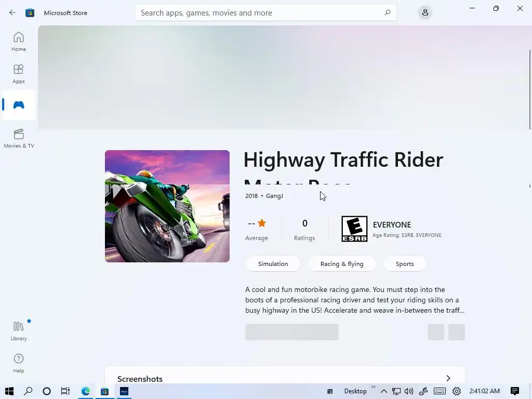Open the Racing & flying category tag
The height and width of the screenshot is (399, 532).
[x=342, y=263]
